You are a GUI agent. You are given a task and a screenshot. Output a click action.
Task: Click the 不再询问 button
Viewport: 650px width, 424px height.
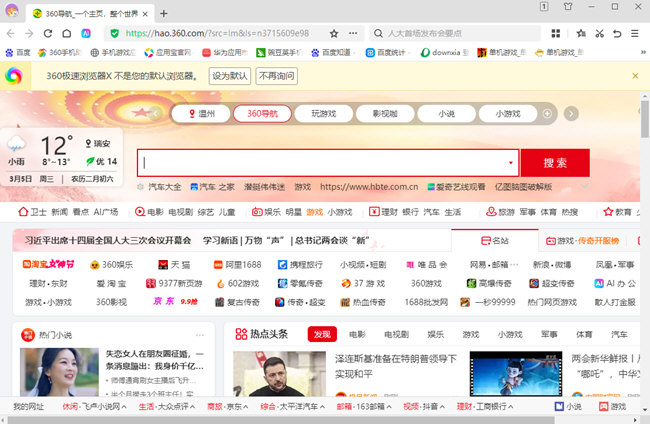click(276, 76)
